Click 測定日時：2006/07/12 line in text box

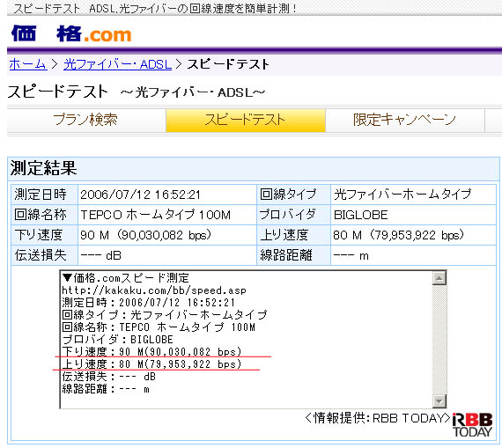pos(149,303)
